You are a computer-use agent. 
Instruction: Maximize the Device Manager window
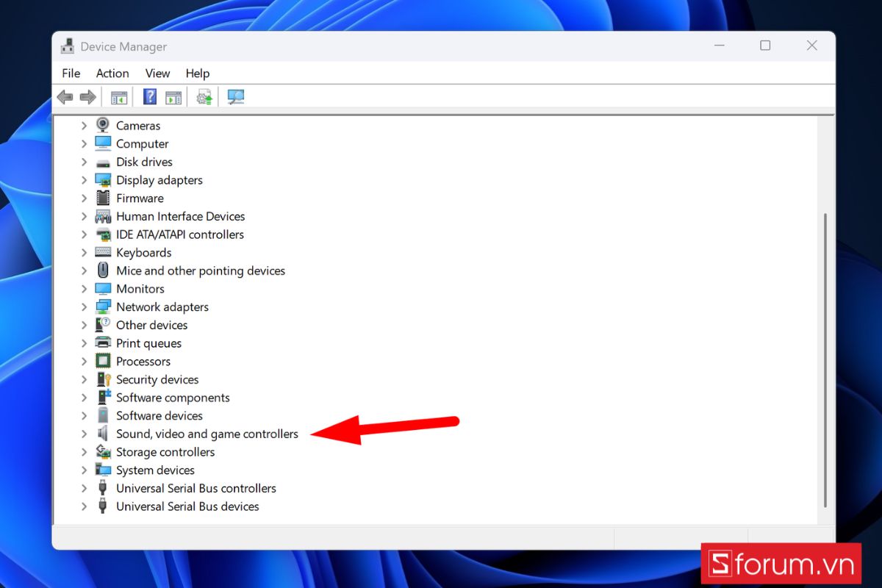[x=765, y=46]
